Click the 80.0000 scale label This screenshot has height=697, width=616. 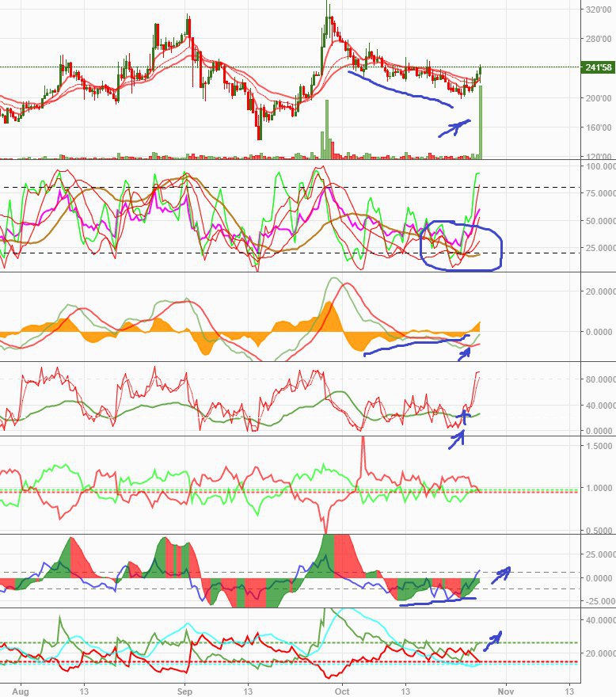600,379
